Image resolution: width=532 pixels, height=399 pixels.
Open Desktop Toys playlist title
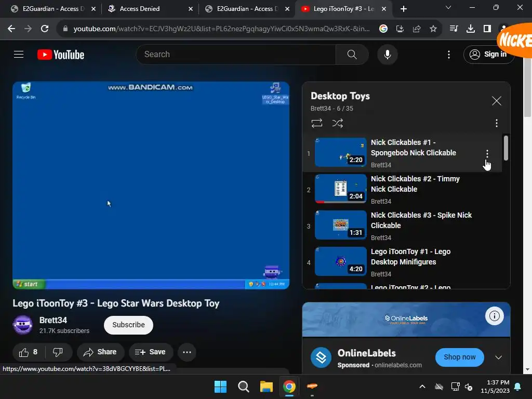pyautogui.click(x=340, y=96)
